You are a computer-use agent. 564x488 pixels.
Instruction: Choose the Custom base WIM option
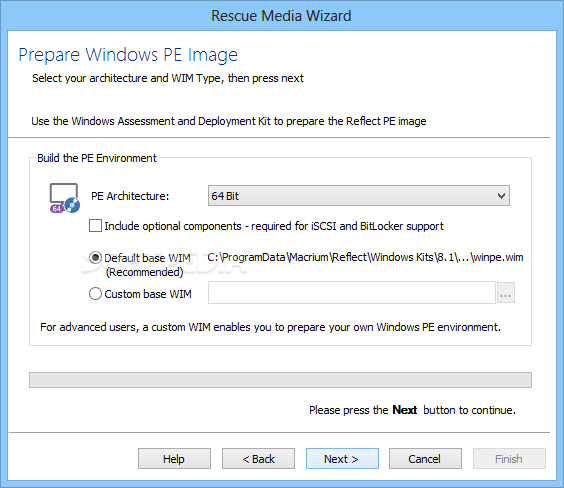pyautogui.click(x=95, y=294)
